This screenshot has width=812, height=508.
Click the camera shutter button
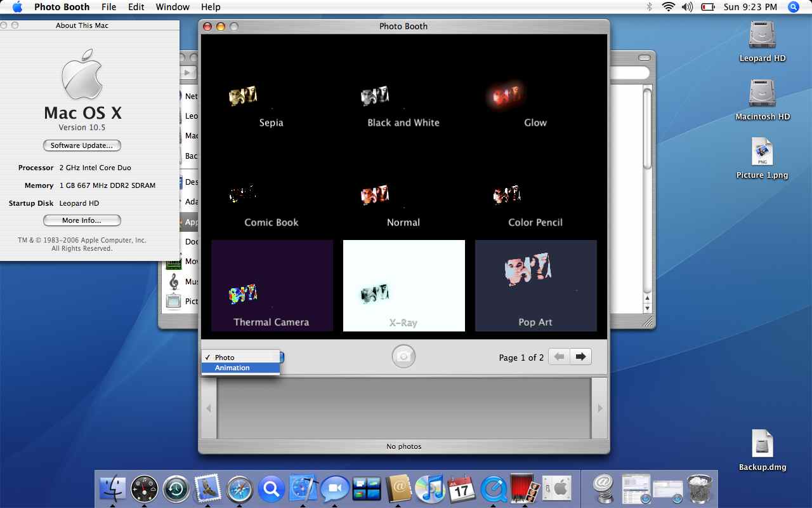click(403, 356)
